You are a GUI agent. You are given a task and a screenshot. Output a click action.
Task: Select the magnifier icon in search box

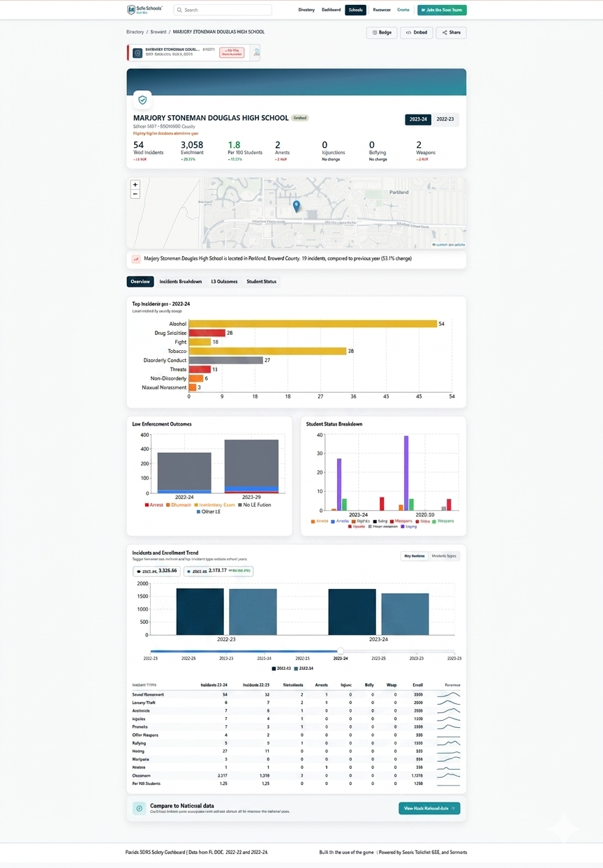(179, 10)
